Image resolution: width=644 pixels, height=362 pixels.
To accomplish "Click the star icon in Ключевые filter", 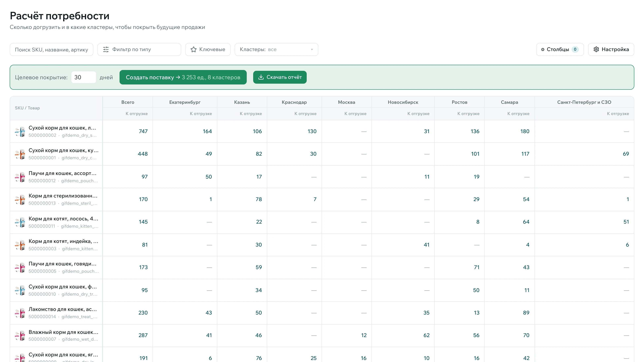I will (193, 49).
